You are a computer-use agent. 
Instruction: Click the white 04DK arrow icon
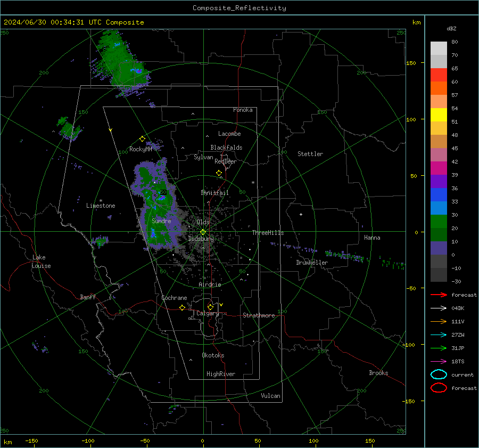tap(439, 308)
